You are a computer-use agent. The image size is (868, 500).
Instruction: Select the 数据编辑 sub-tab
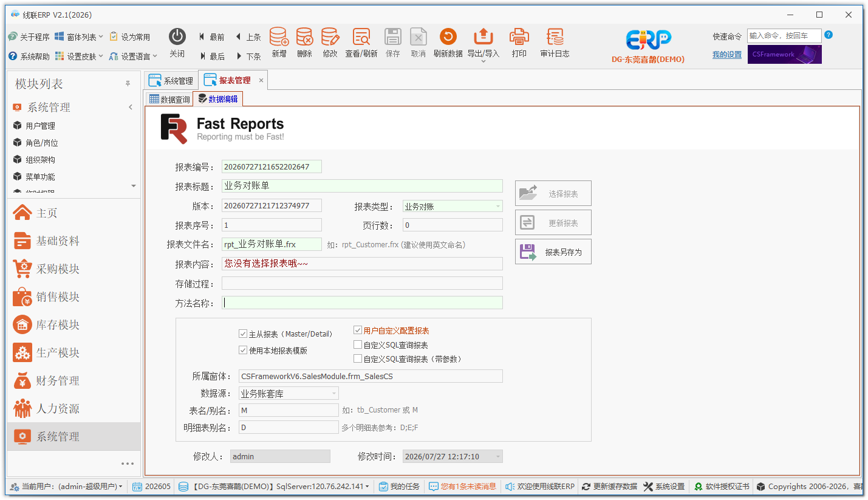tap(217, 99)
